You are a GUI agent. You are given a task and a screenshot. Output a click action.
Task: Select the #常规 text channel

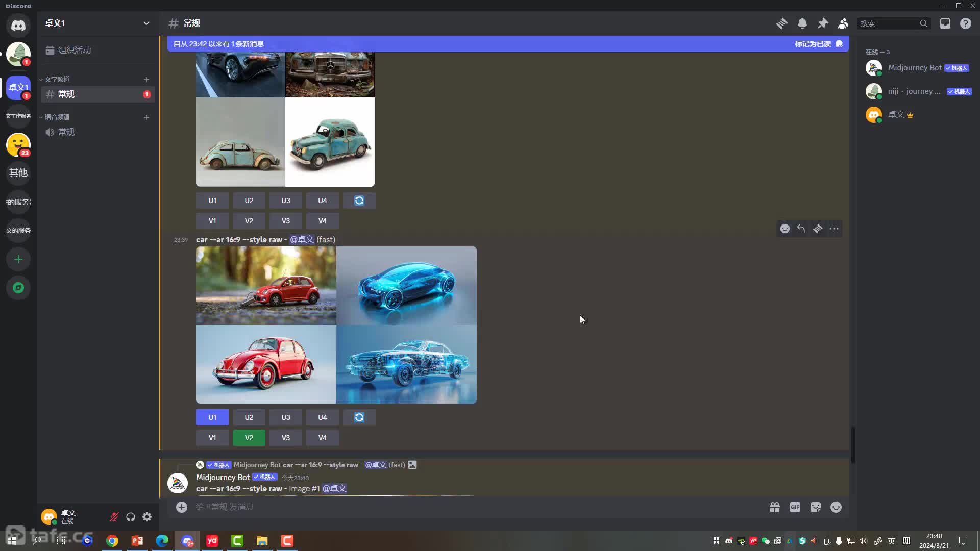(x=97, y=94)
